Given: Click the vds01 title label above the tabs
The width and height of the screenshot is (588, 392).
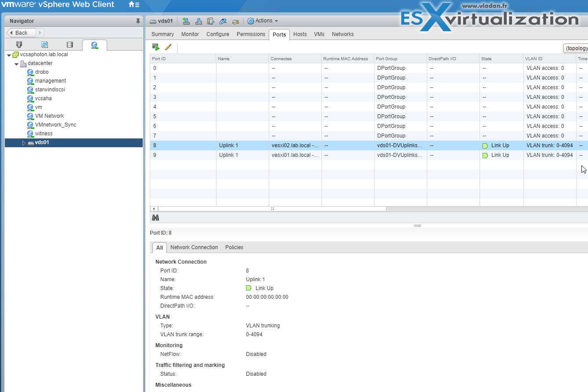Looking at the screenshot, I should [x=165, y=21].
